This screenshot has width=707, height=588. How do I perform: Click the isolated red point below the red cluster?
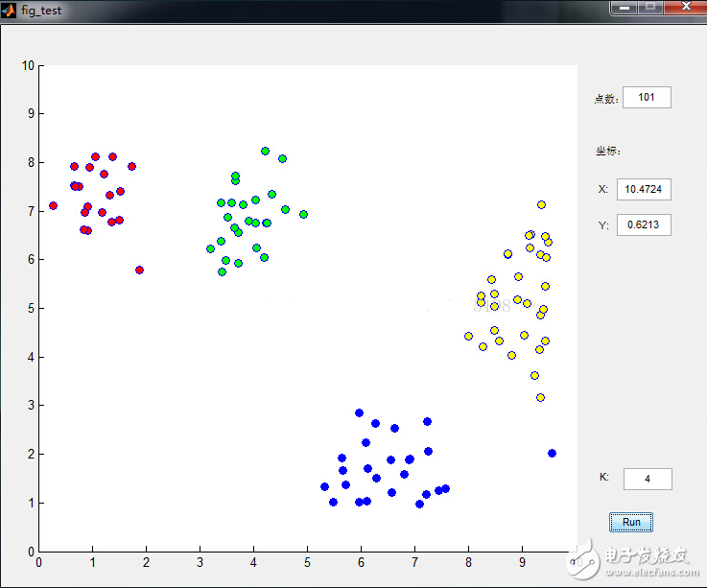(139, 270)
